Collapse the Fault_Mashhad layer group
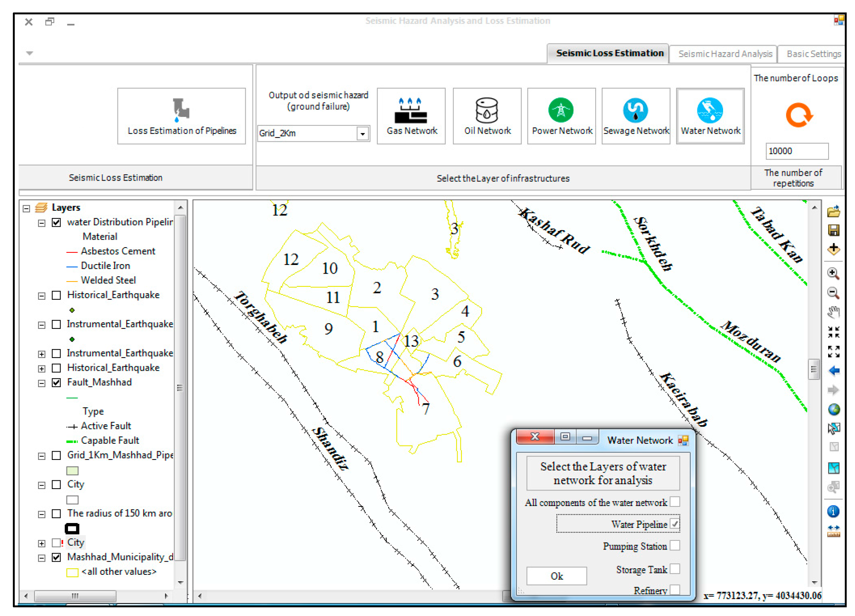The image size is (855, 616). [x=42, y=383]
